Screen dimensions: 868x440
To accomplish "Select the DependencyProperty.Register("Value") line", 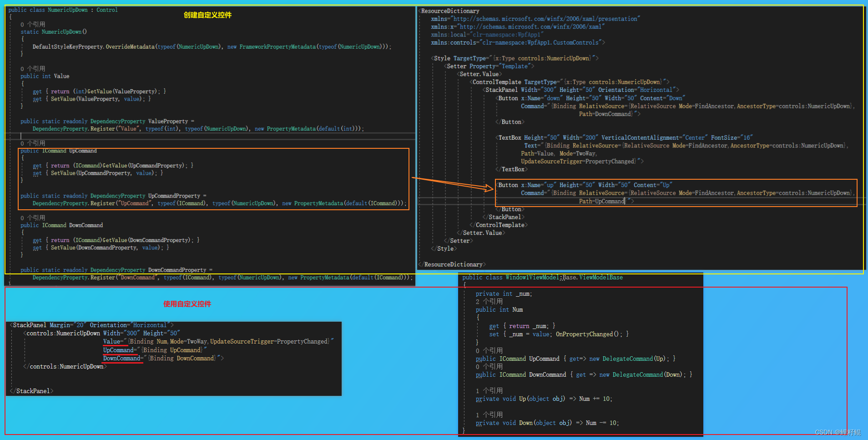I will pyautogui.click(x=198, y=129).
